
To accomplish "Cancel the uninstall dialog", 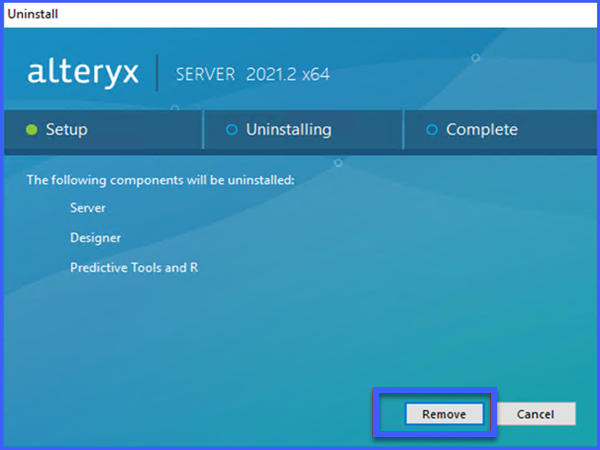I will (535, 414).
